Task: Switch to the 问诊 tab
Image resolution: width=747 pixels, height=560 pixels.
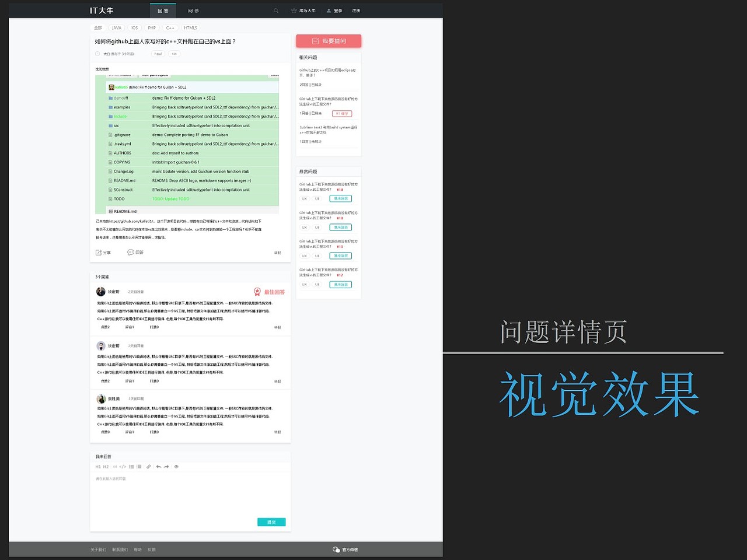Action: point(193,10)
